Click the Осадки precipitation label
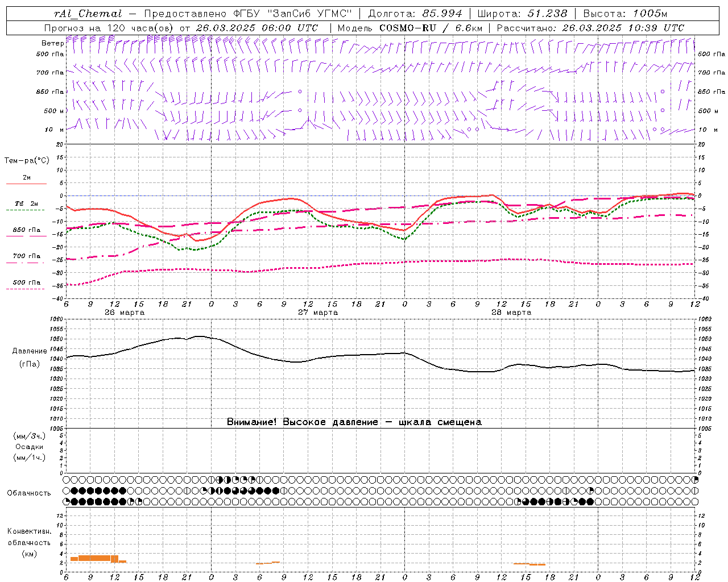 point(29,447)
